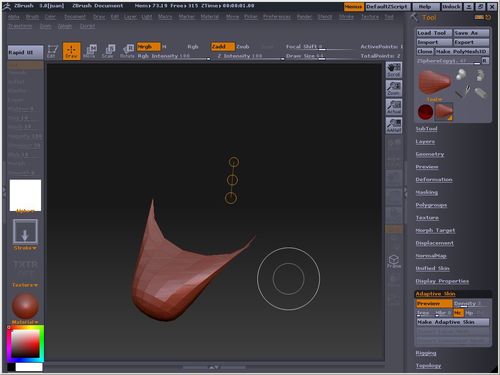Open the white Alpha thumbnail
This screenshot has width=500, height=375.
point(25,195)
